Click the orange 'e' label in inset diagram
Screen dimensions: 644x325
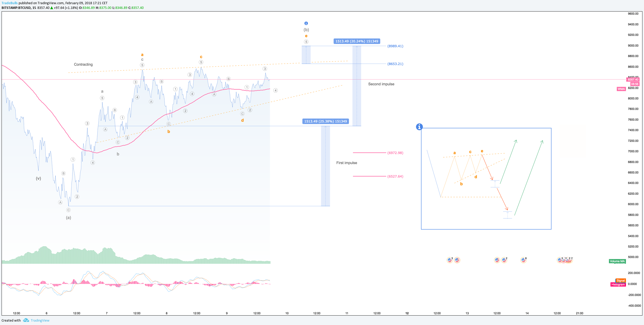(482, 151)
